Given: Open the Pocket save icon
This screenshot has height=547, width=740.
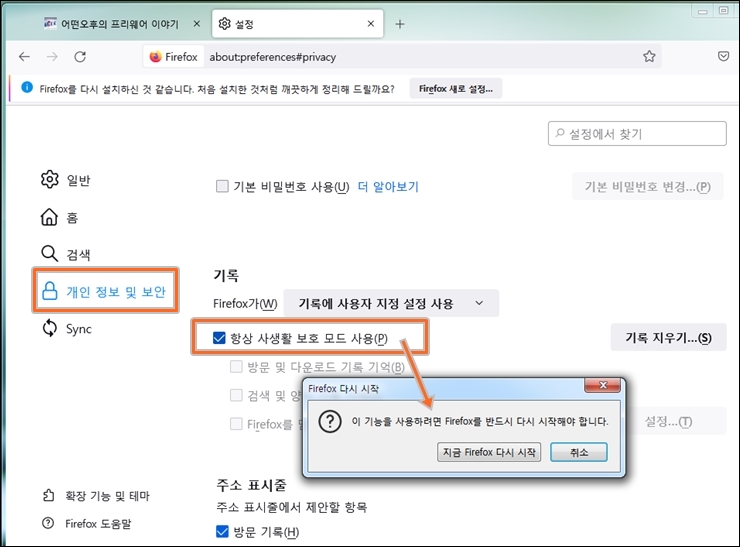Looking at the screenshot, I should pos(723,57).
